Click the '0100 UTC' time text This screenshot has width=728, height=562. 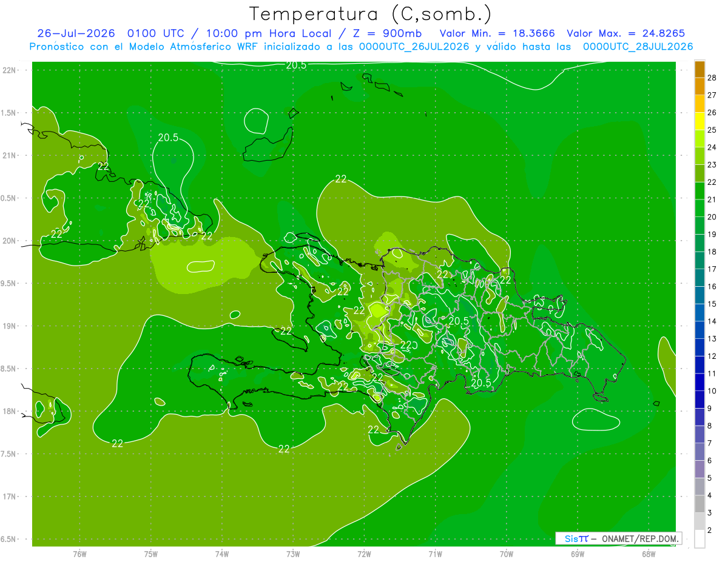tap(158, 33)
